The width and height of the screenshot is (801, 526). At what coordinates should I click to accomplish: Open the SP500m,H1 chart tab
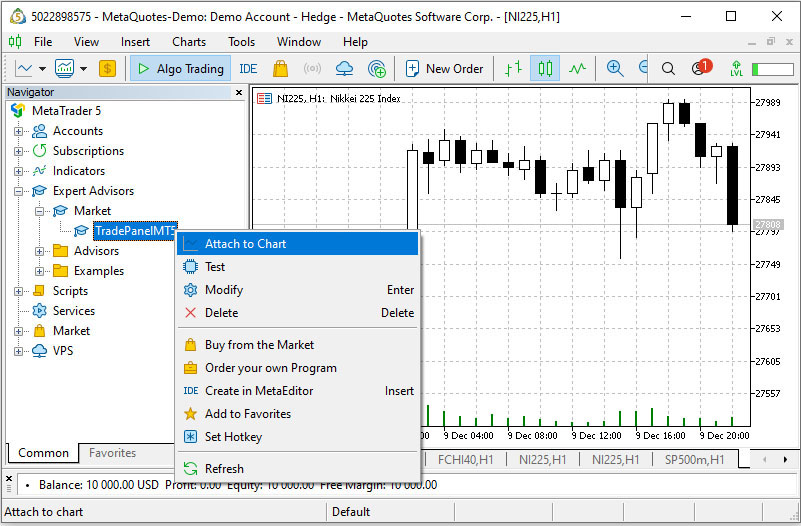tap(695, 460)
